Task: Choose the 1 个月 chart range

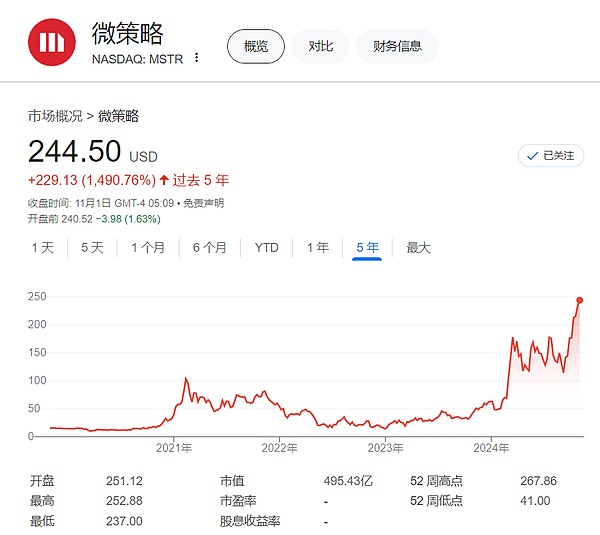Action: (148, 248)
